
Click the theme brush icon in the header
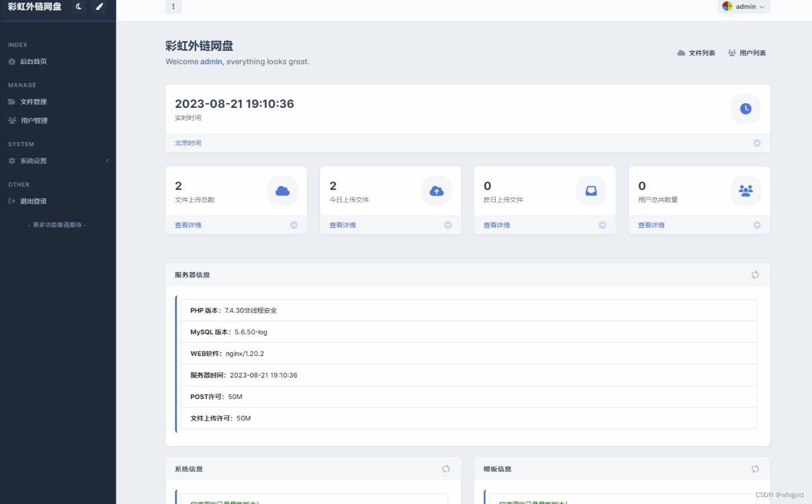click(99, 6)
